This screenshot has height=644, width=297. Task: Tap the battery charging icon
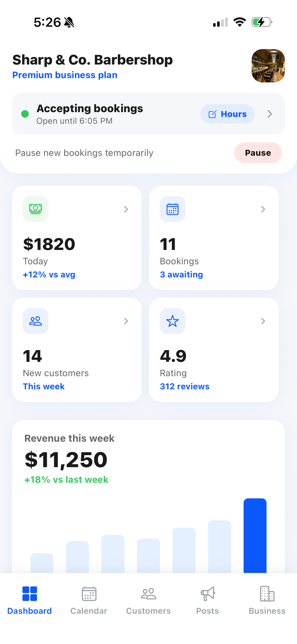(x=262, y=22)
